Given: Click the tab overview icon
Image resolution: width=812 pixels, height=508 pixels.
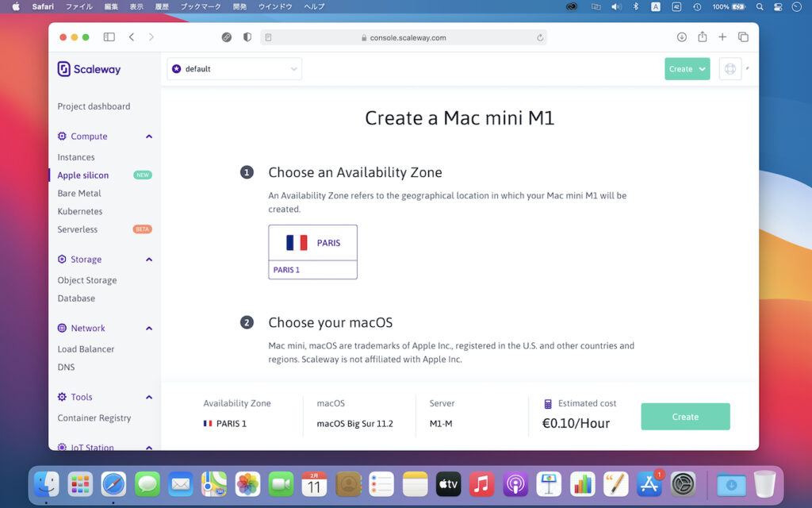Looking at the screenshot, I should (743, 37).
